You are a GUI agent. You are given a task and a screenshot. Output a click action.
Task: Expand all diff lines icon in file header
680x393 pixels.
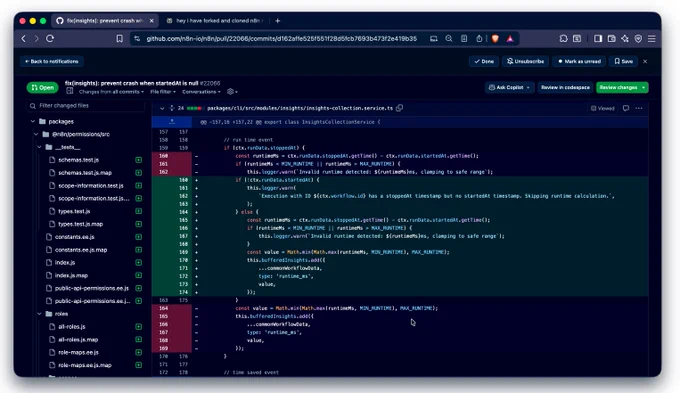tap(172, 108)
